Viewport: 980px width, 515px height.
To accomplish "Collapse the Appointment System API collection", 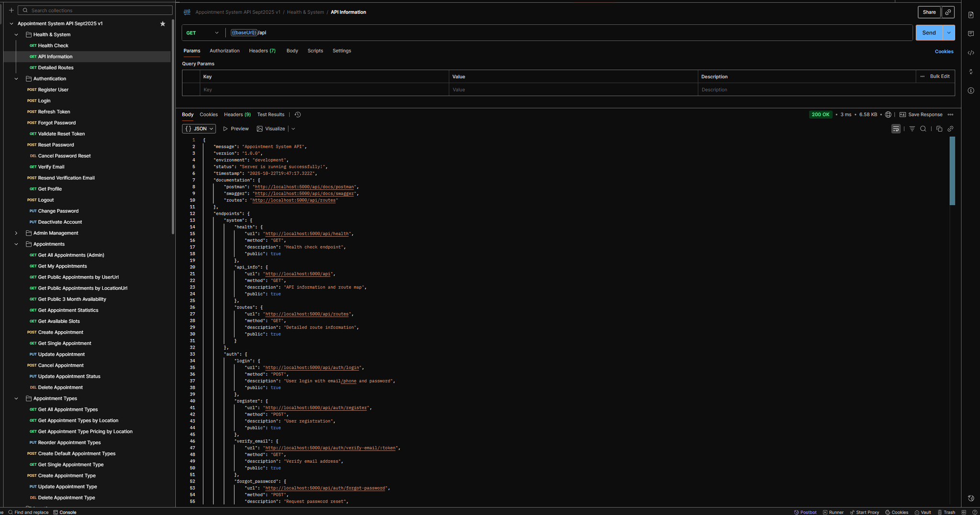I will click(11, 23).
